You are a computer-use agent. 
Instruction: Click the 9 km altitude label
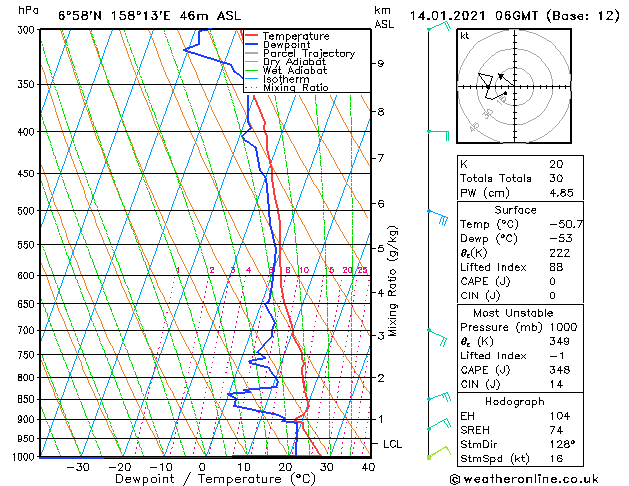pyautogui.click(x=380, y=63)
